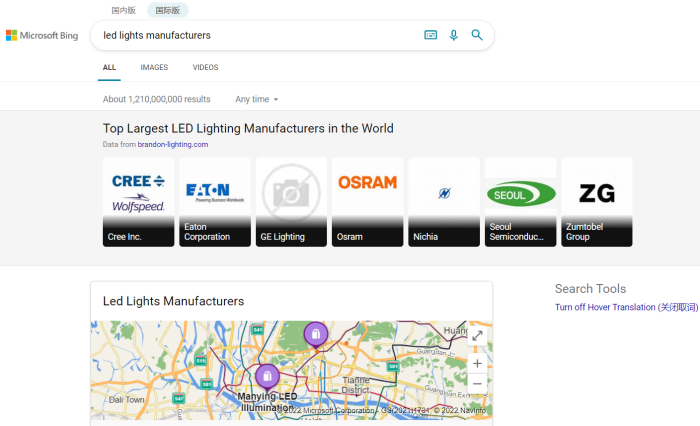Screen dimensions: 700x426
Task: Open the Led Lights Manufacturers map heading
Action: click(x=173, y=301)
